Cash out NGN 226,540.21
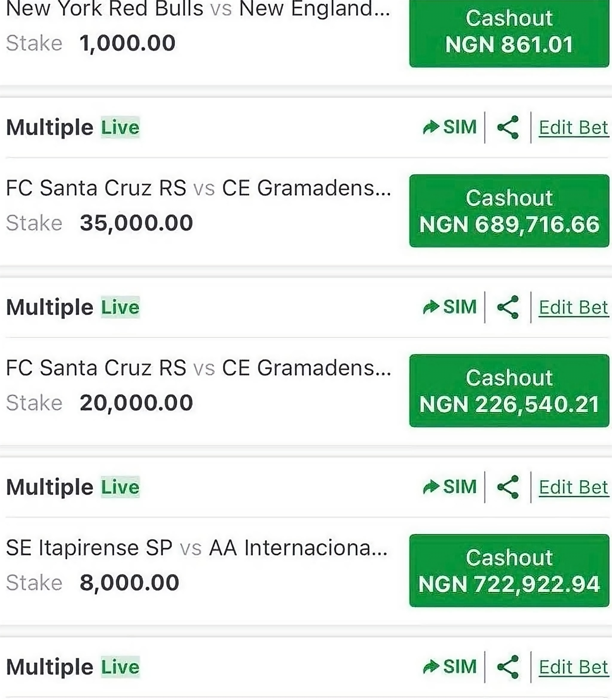The image size is (612, 700). pos(509,391)
